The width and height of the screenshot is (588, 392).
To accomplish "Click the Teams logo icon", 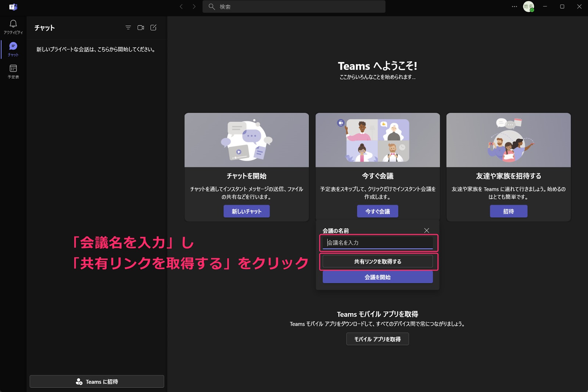I will coord(13,7).
